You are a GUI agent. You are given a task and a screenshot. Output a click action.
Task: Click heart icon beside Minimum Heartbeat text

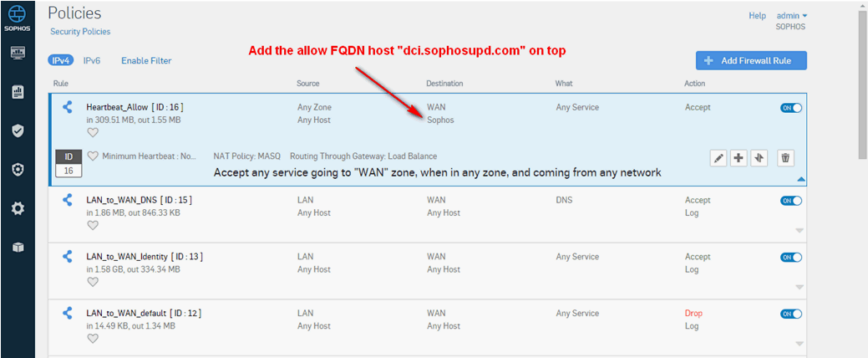click(93, 156)
